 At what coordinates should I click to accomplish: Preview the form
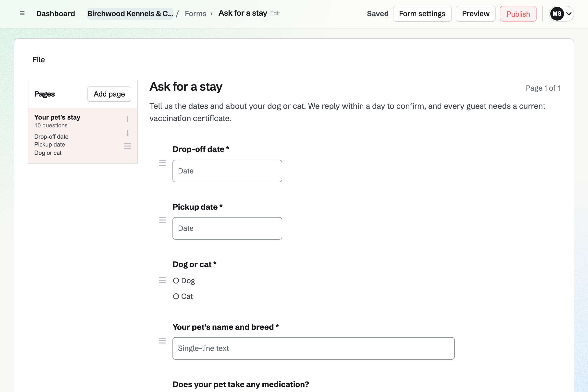(476, 14)
